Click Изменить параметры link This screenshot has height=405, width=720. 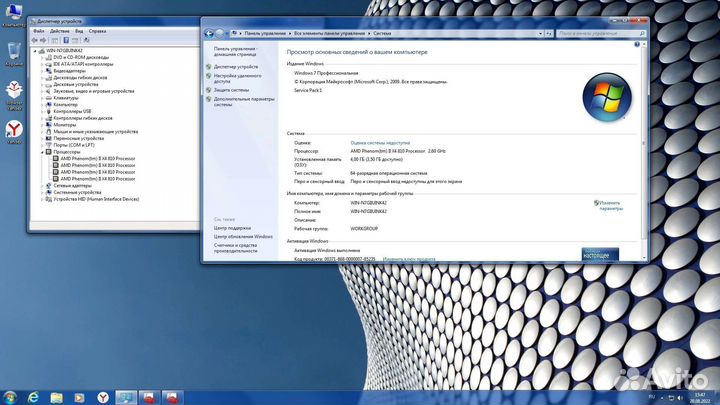[611, 206]
